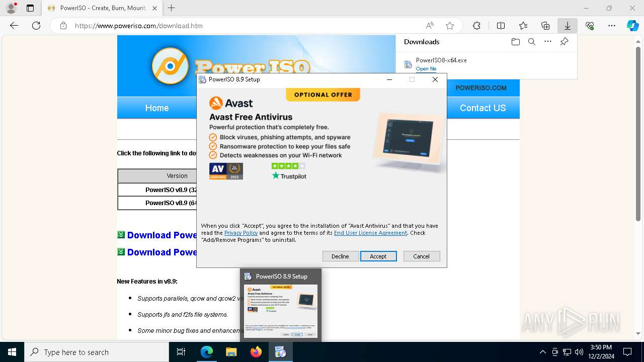Open volume control in tray

pos(579,352)
